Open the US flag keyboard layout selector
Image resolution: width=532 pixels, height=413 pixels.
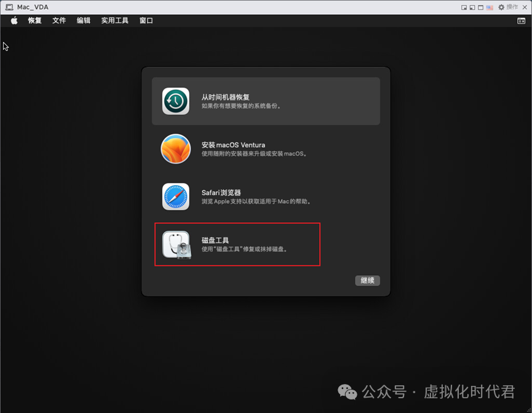pyautogui.click(x=490, y=7)
